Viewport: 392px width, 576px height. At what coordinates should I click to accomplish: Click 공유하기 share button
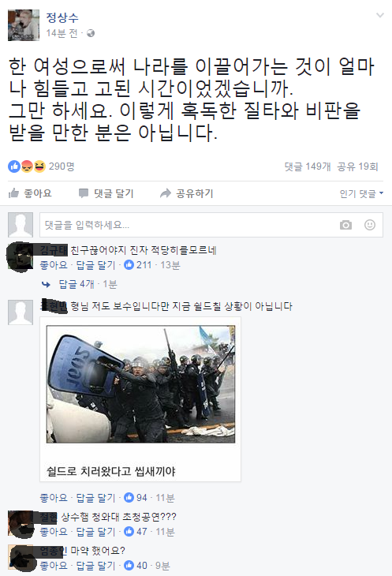coord(187,193)
